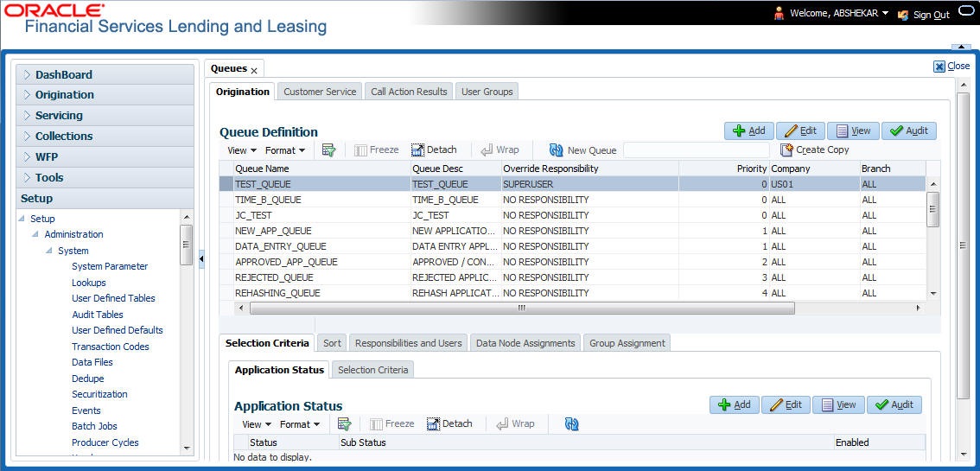Image resolution: width=980 pixels, height=471 pixels.
Task: Add a new queue definition
Action: (x=748, y=130)
